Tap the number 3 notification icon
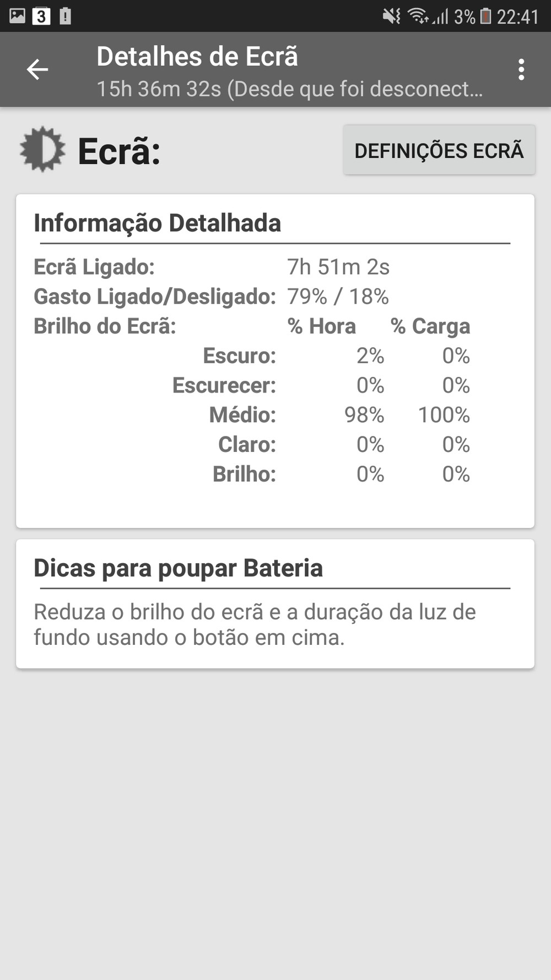 tap(41, 17)
